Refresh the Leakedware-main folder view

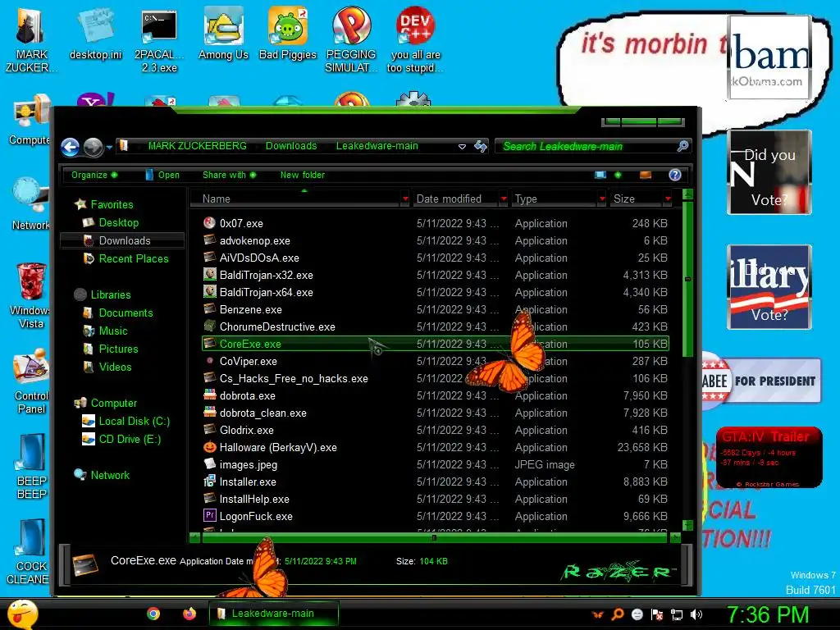tap(481, 146)
